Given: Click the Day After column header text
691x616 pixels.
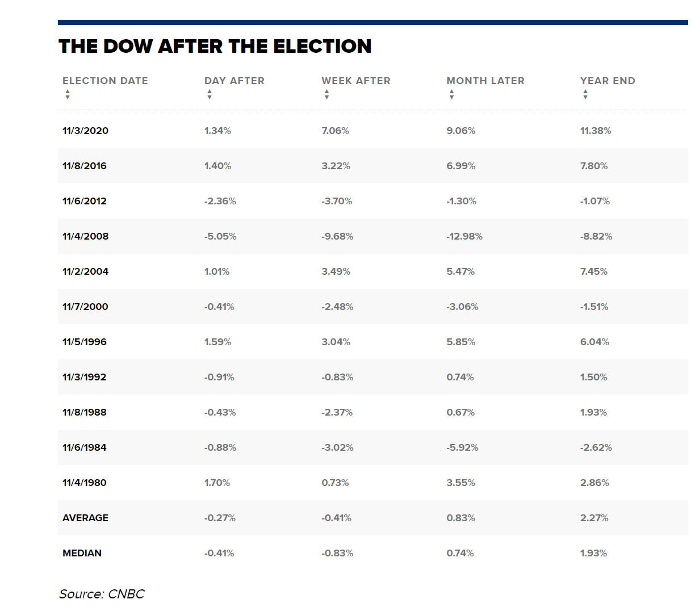Looking at the screenshot, I should [234, 81].
